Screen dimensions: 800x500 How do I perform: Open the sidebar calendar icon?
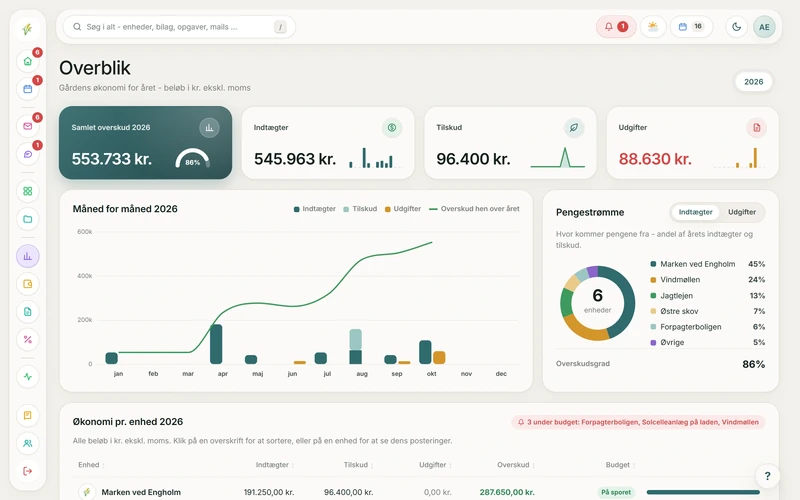coord(28,89)
